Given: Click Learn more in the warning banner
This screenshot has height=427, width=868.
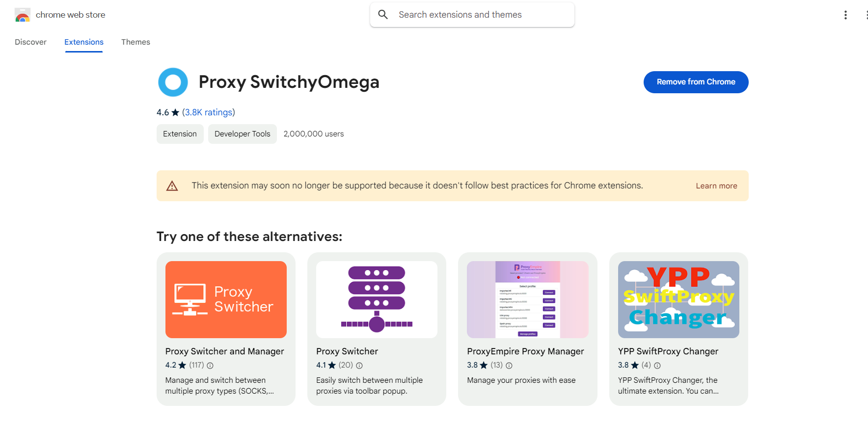Looking at the screenshot, I should tap(716, 186).
